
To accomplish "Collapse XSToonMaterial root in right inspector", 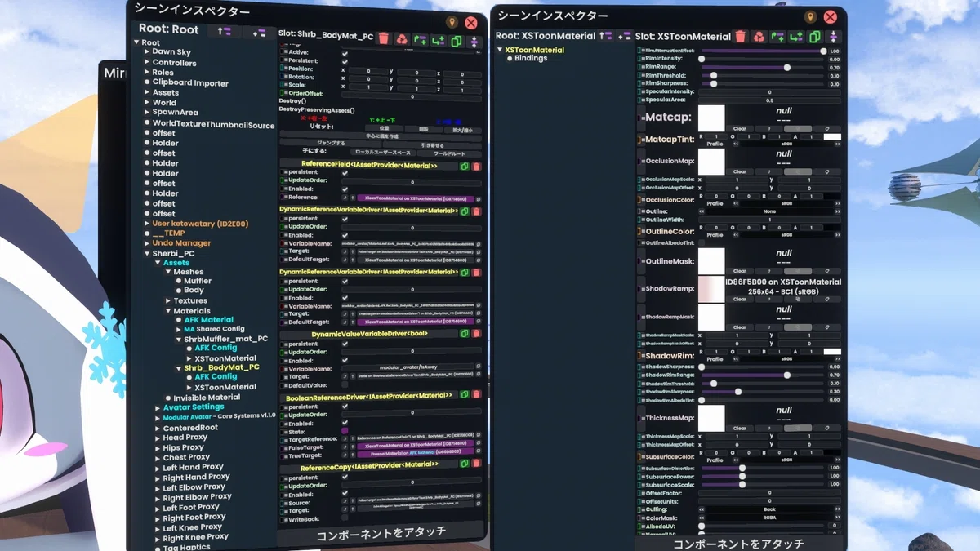I will (x=500, y=50).
